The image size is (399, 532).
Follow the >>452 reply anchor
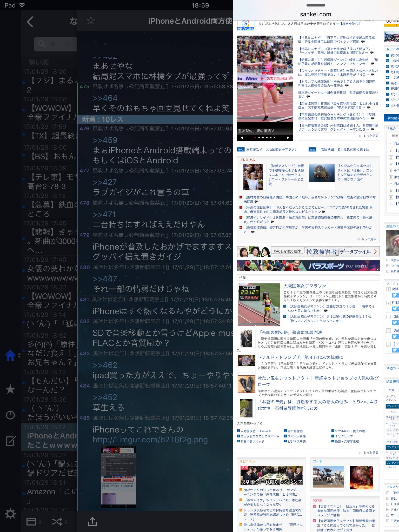(x=105, y=397)
